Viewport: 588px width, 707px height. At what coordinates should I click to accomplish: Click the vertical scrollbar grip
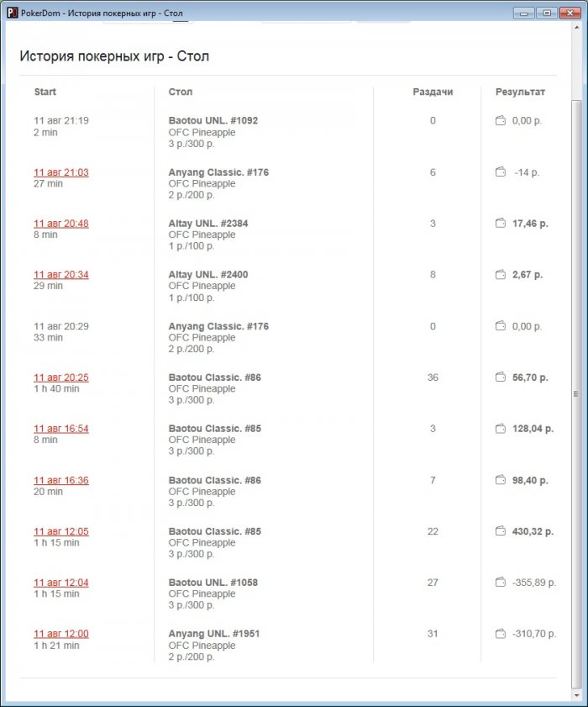576,393
